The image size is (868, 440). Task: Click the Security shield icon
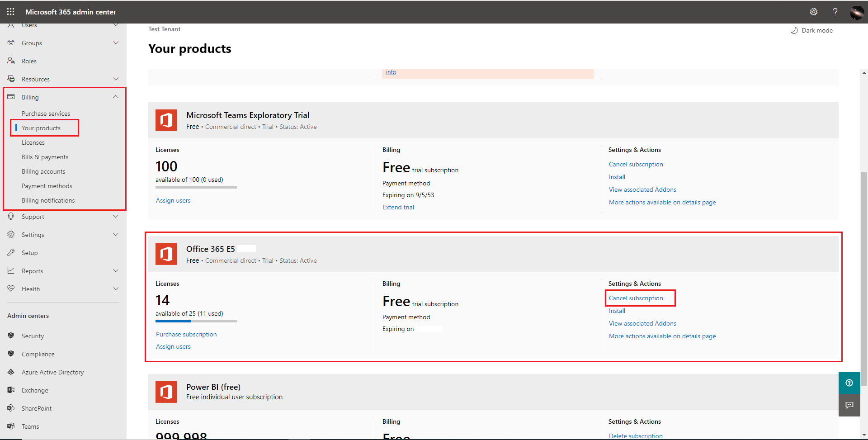point(11,336)
